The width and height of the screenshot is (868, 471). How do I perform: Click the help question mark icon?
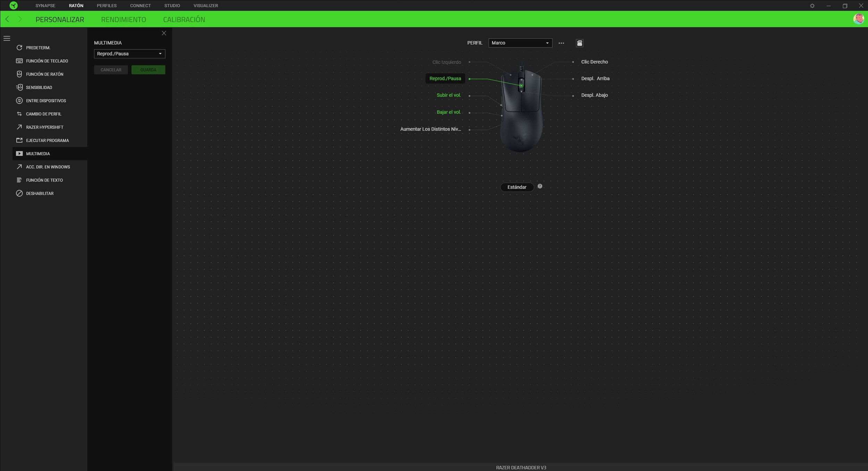(x=540, y=186)
